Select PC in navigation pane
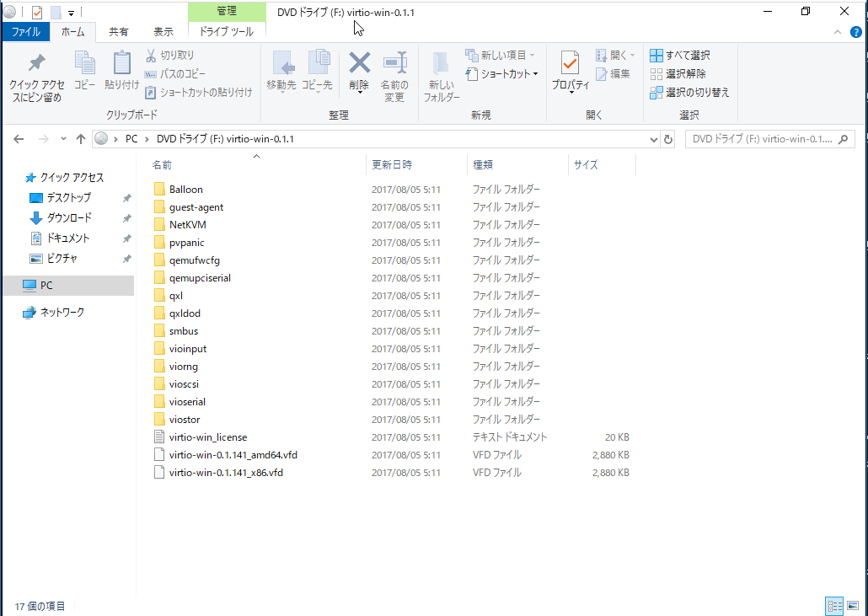The width and height of the screenshot is (868, 616). click(x=68, y=286)
